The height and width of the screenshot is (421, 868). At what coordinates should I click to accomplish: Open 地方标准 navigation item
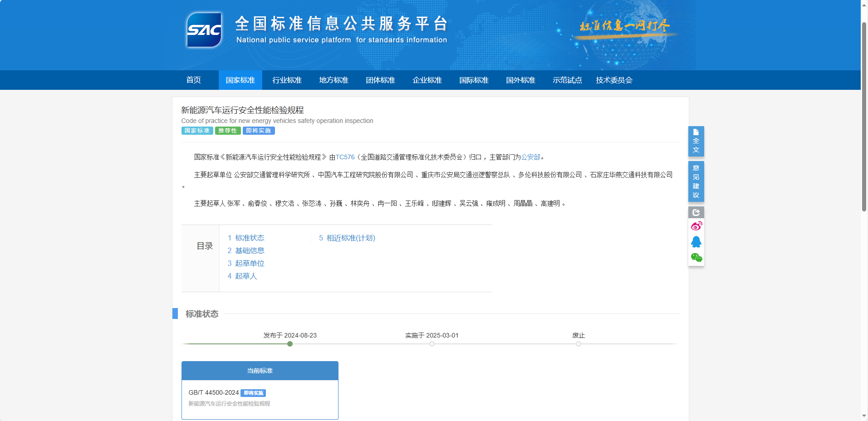(334, 80)
